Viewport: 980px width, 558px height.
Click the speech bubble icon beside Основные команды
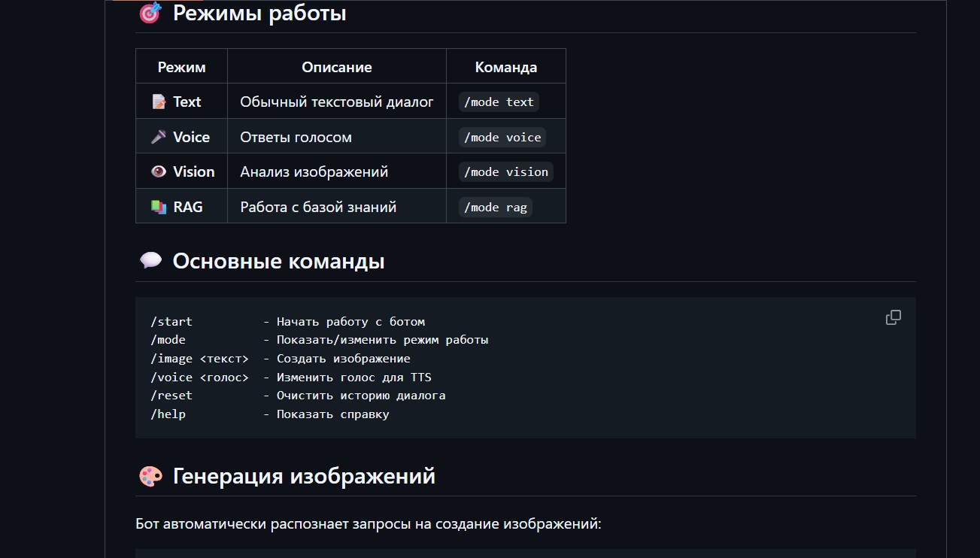pyautogui.click(x=150, y=261)
